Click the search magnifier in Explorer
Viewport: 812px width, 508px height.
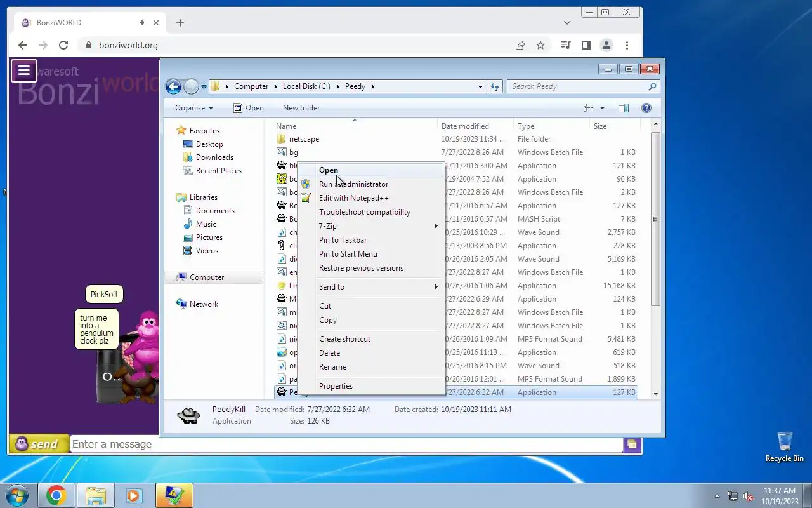652,86
